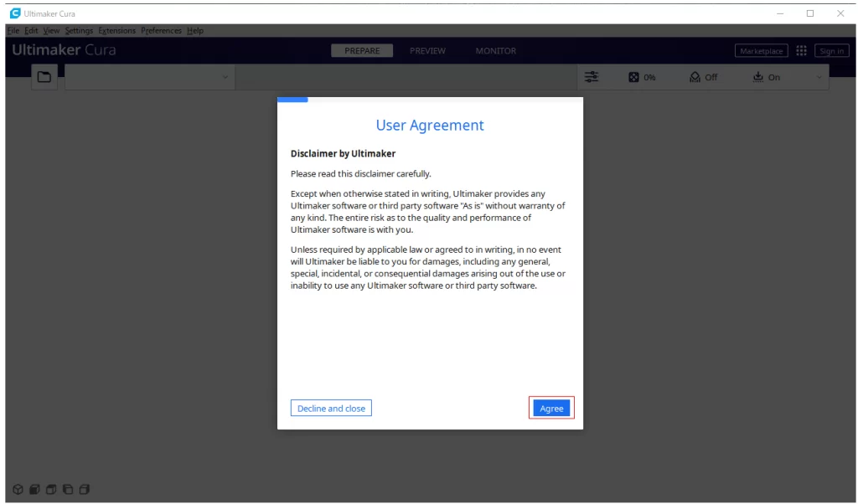Switch to the left side view icon
The height and width of the screenshot is (504, 858).
68,489
